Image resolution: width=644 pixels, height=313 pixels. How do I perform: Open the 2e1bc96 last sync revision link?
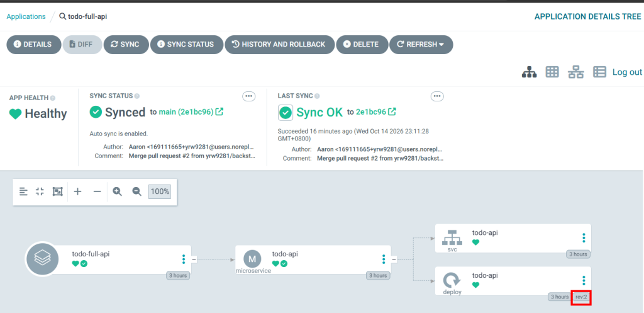[371, 111]
